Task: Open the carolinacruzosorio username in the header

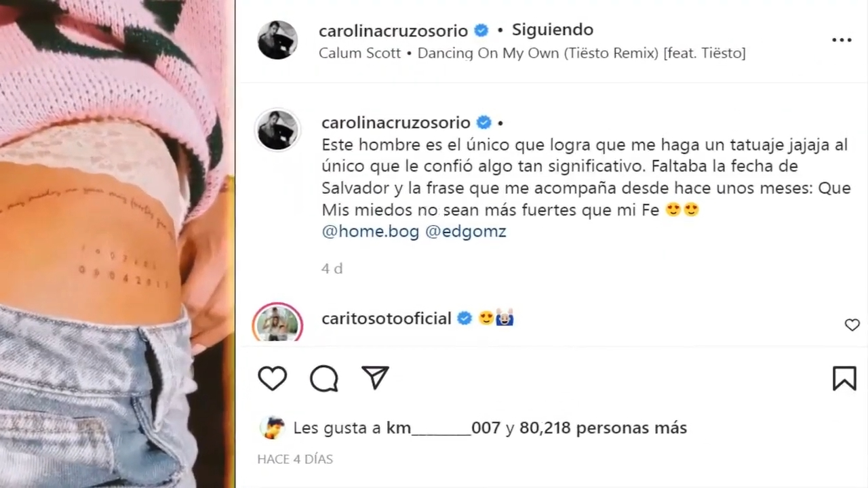Action: 393,30
